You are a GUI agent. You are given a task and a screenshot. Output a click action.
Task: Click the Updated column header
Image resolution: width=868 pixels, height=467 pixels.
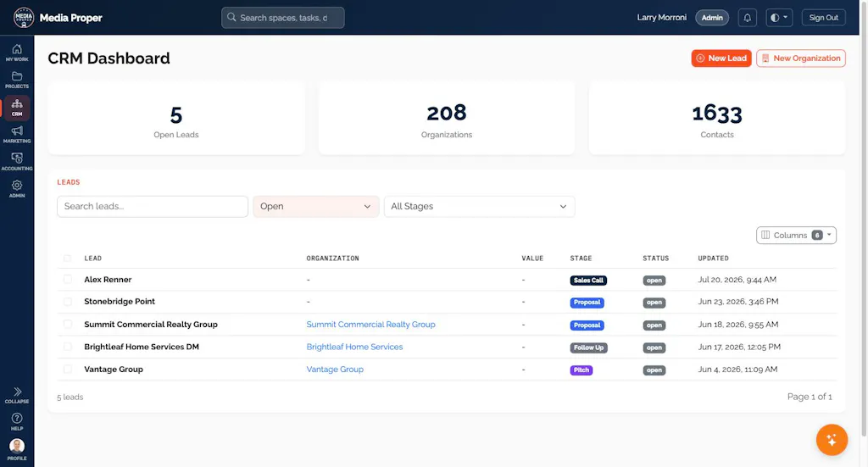713,259
